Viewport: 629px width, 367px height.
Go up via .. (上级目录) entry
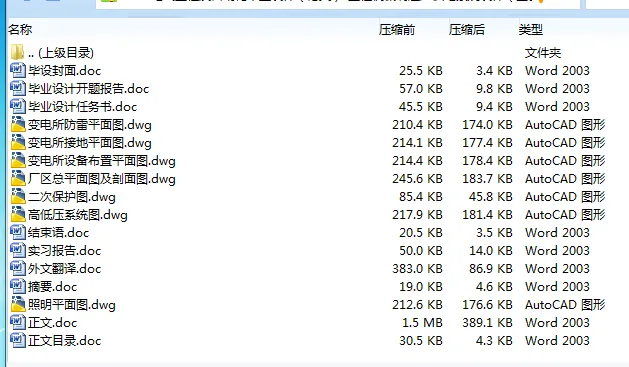[61, 53]
